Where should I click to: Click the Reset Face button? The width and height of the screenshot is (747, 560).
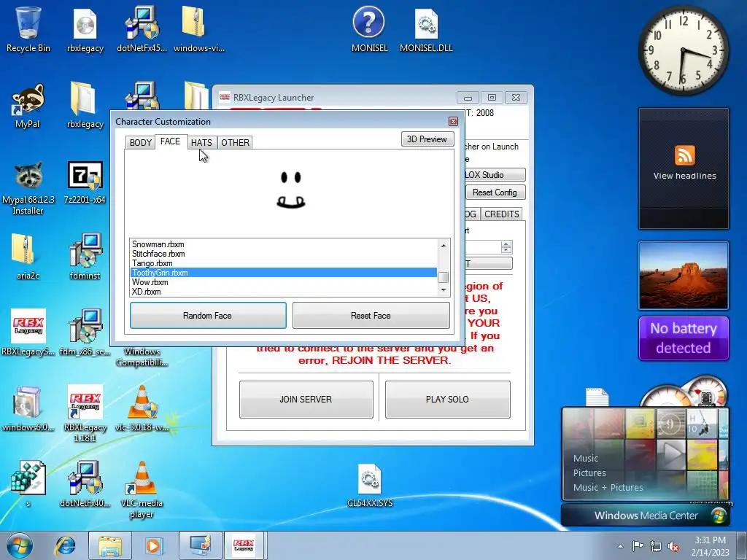(371, 315)
